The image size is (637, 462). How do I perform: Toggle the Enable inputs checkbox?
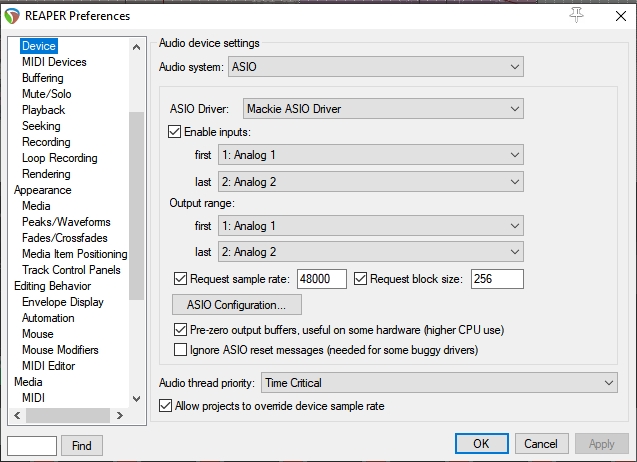tap(175, 132)
